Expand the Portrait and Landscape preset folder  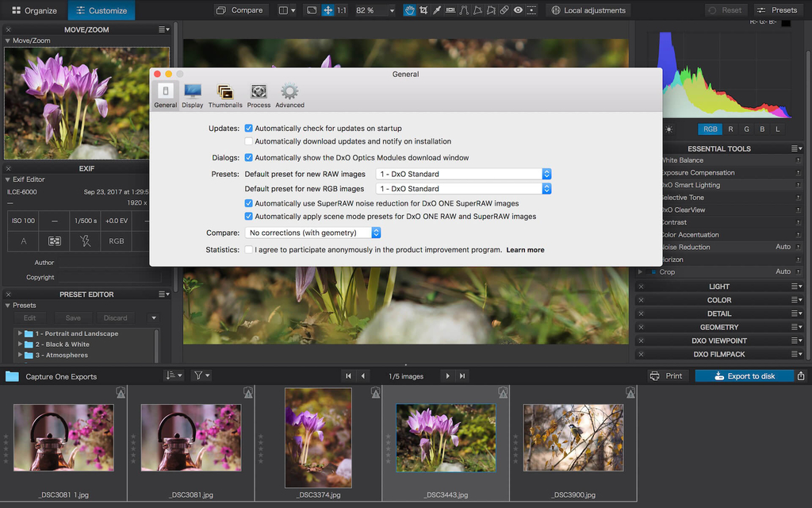point(20,334)
